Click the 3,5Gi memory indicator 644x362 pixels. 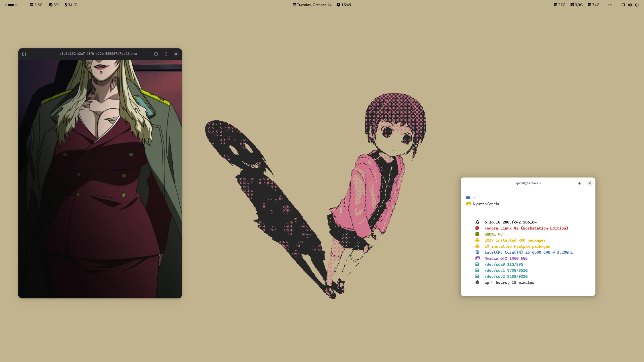tap(36, 5)
